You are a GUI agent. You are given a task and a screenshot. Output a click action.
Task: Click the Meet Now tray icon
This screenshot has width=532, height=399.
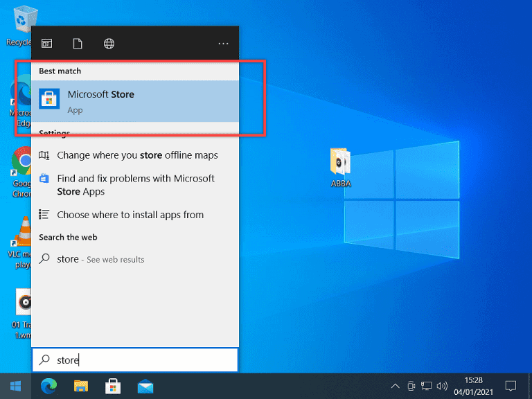click(411, 386)
